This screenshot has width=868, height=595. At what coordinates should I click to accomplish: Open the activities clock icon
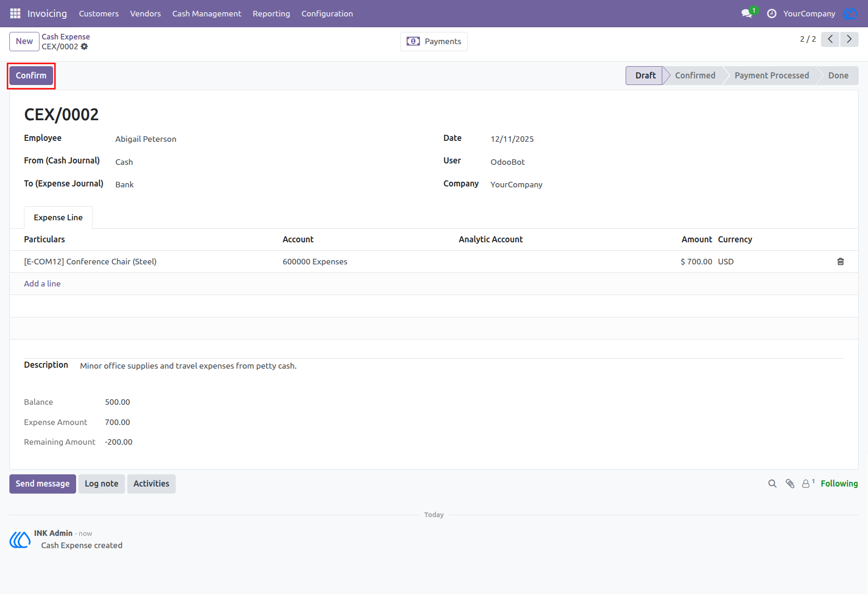772,14
